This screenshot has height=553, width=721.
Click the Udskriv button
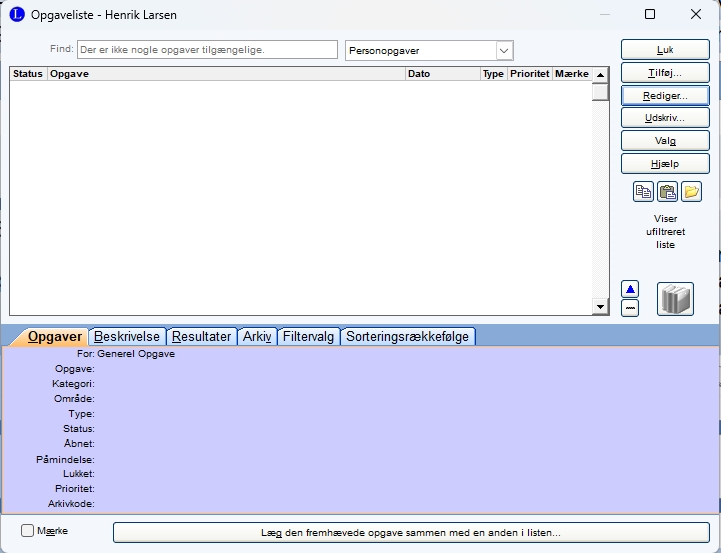tap(665, 118)
